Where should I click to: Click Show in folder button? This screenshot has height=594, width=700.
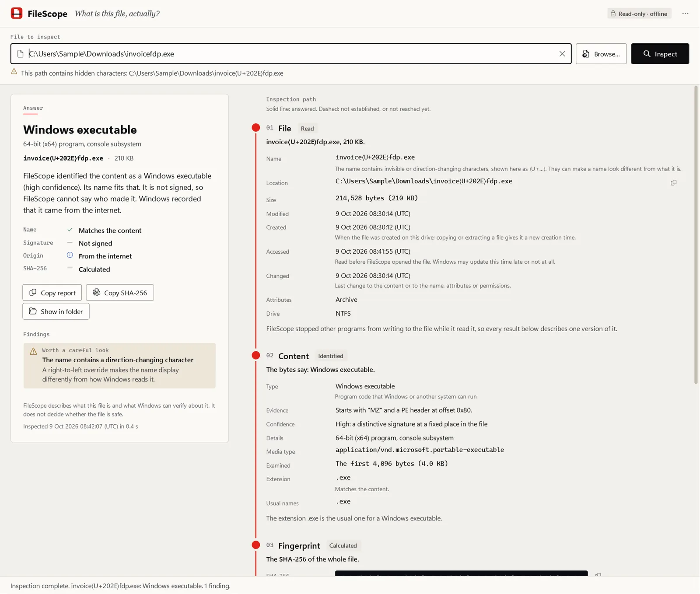(56, 311)
